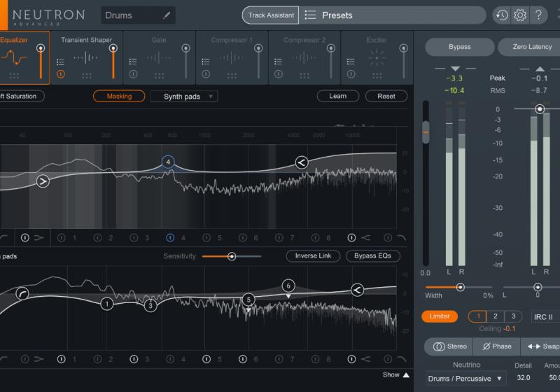This screenshot has width=560, height=392.
Task: Select the Compressor 2 module tab
Action: (304, 57)
